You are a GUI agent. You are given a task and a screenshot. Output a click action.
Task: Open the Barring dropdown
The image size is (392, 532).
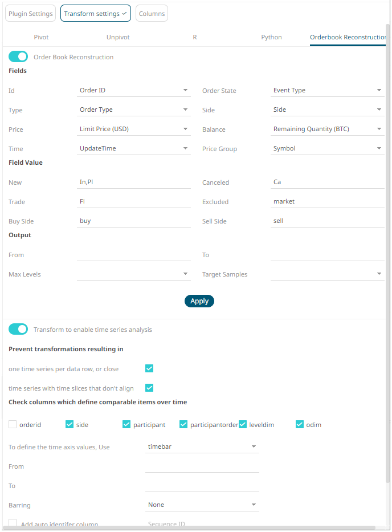[x=202, y=505]
